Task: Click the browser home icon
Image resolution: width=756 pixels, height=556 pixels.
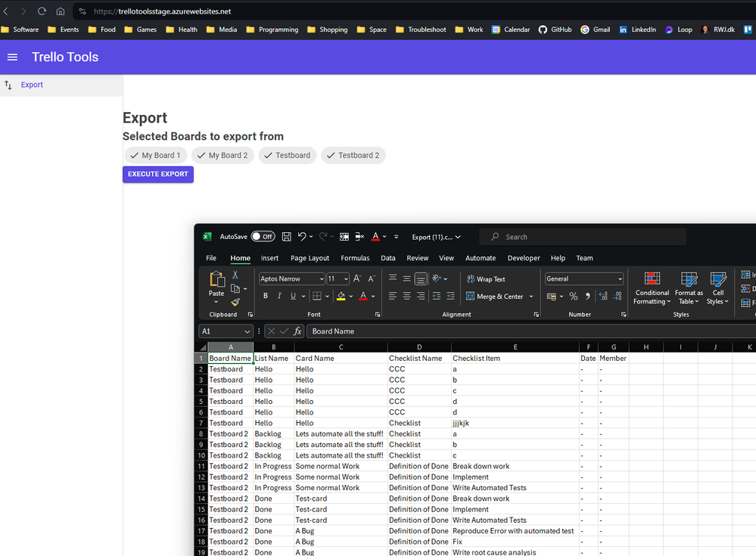Action: 61,11
